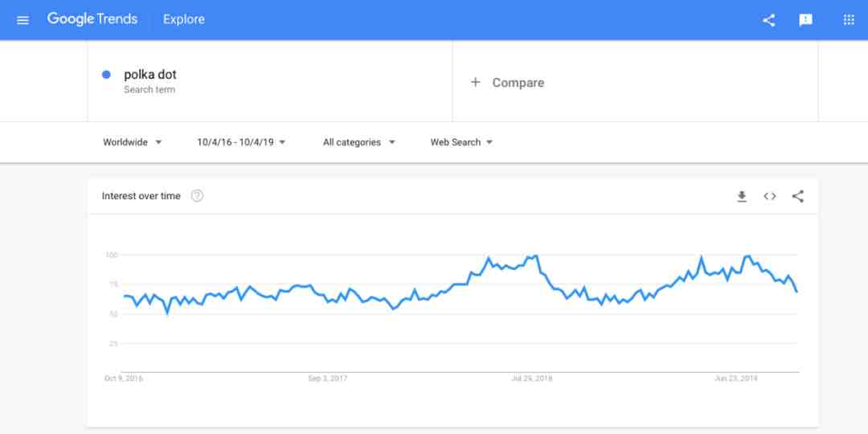
Task: Open the Google apps grid
Action: tap(849, 20)
